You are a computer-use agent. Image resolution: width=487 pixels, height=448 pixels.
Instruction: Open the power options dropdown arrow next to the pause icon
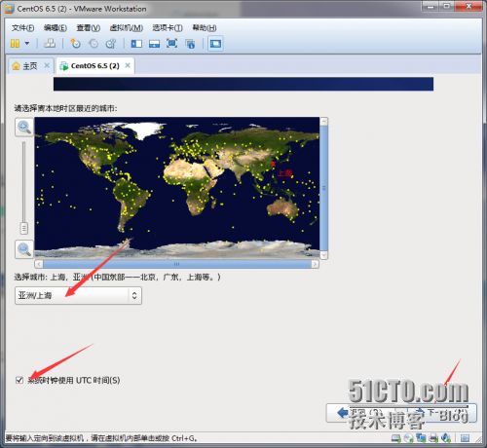pyautogui.click(x=27, y=43)
